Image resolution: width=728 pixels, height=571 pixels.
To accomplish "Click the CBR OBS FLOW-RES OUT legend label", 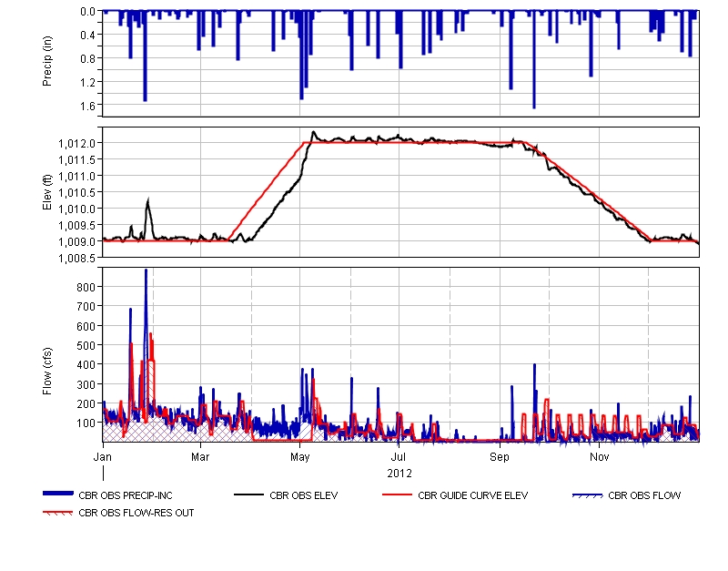I will coord(136,513).
